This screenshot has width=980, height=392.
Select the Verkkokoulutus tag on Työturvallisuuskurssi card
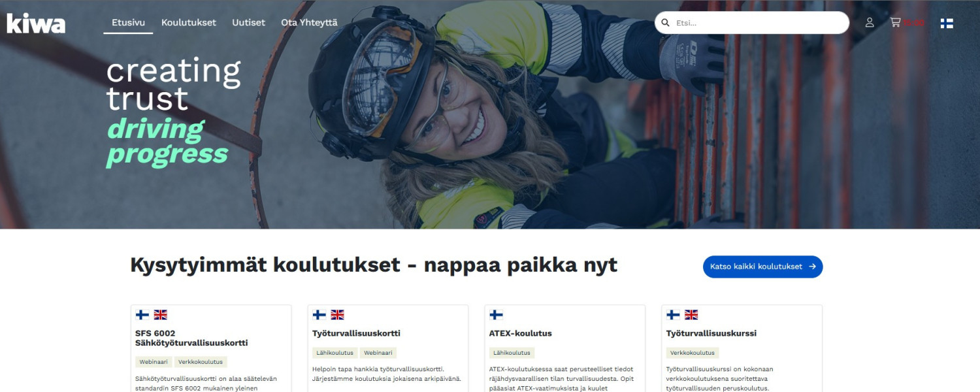(692, 353)
